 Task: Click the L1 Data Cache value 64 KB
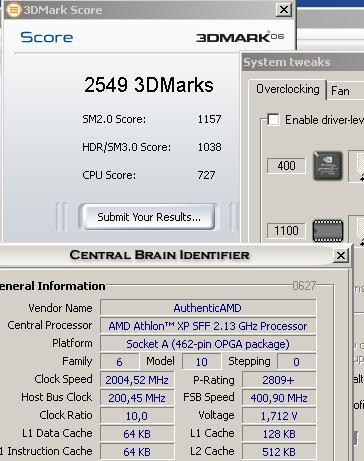pos(137,434)
